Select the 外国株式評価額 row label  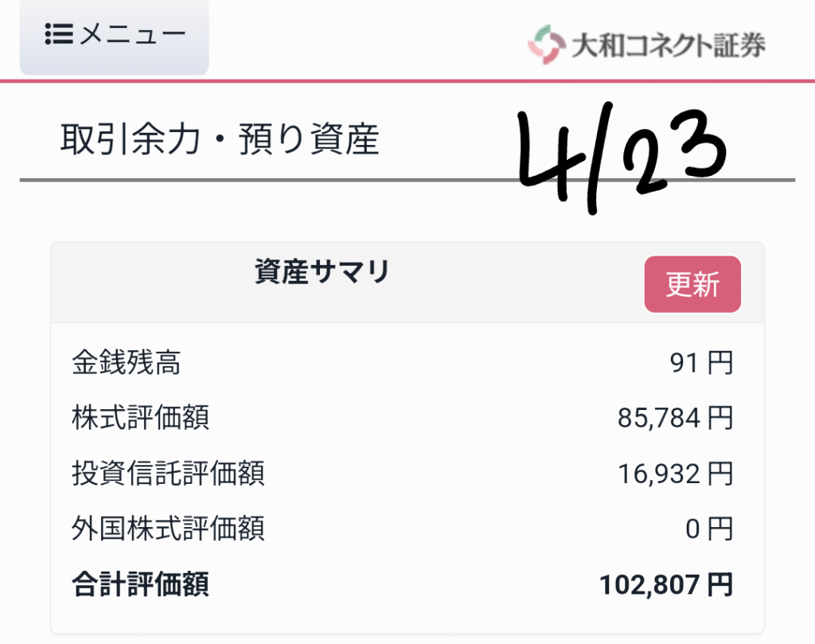pyautogui.click(x=169, y=529)
